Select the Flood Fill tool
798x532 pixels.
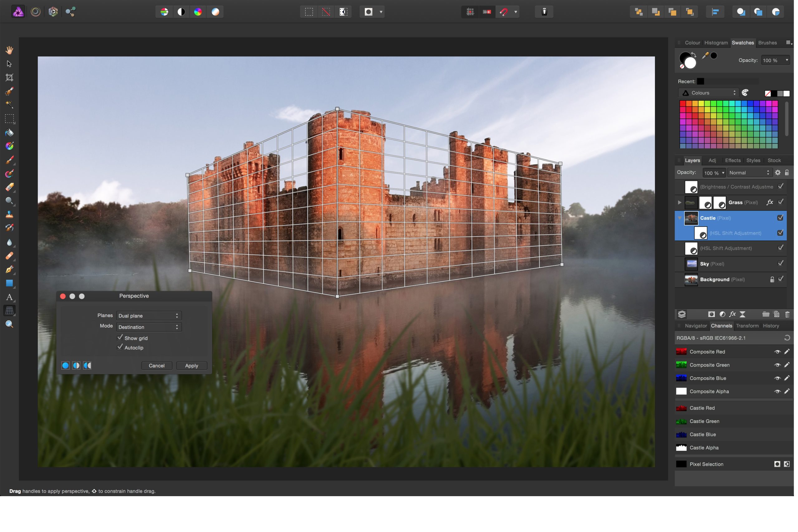coord(9,133)
